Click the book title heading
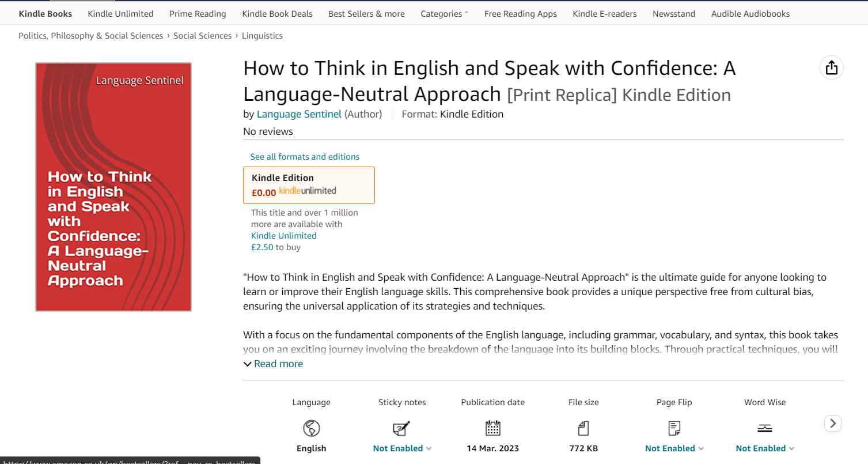 490,81
